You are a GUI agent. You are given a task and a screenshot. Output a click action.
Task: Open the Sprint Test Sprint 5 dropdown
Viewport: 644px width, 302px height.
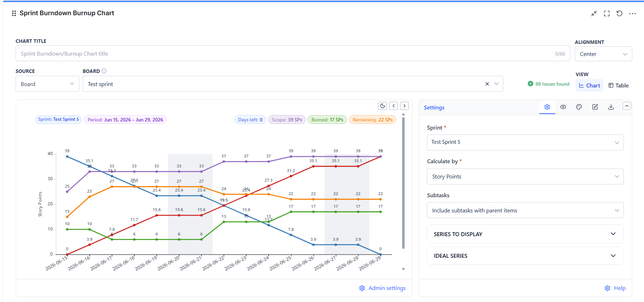click(525, 142)
